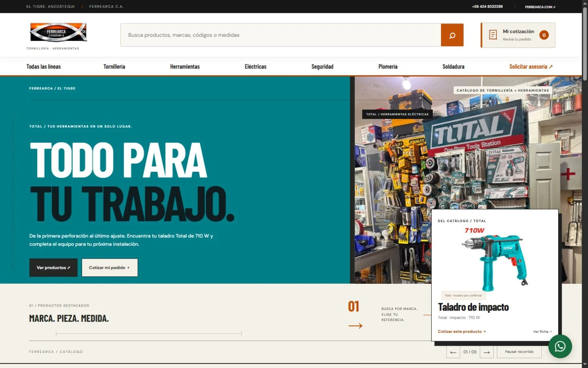Screen dimensions: 588x368
Task: Click FERREARCA C.A. text in top bar
Action: [106, 7]
